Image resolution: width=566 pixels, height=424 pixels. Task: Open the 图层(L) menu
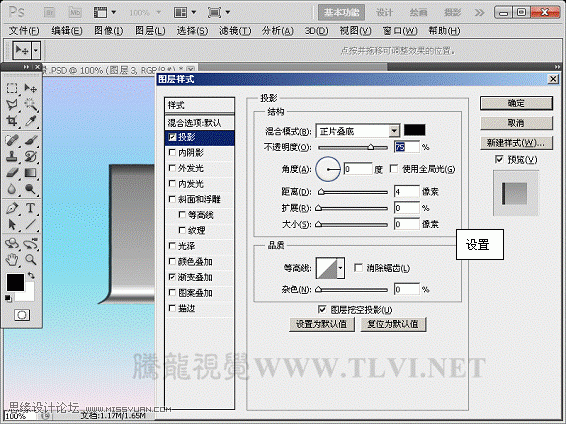point(150,31)
